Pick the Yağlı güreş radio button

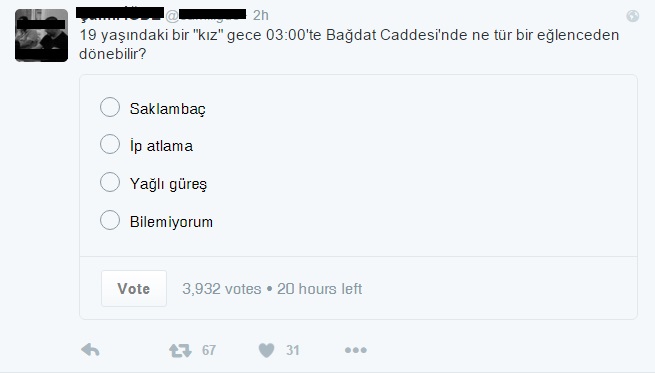click(110, 182)
